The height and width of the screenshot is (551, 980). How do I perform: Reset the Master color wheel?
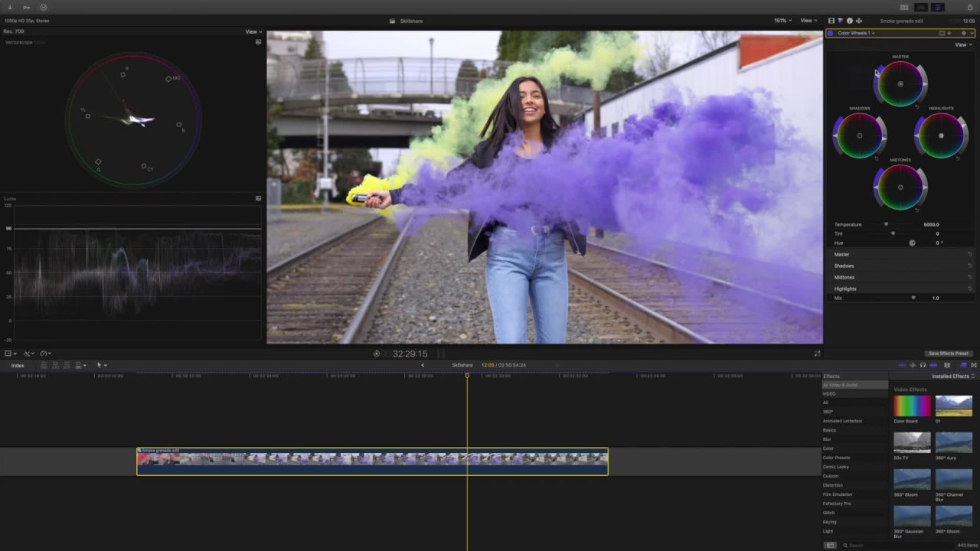[x=918, y=106]
